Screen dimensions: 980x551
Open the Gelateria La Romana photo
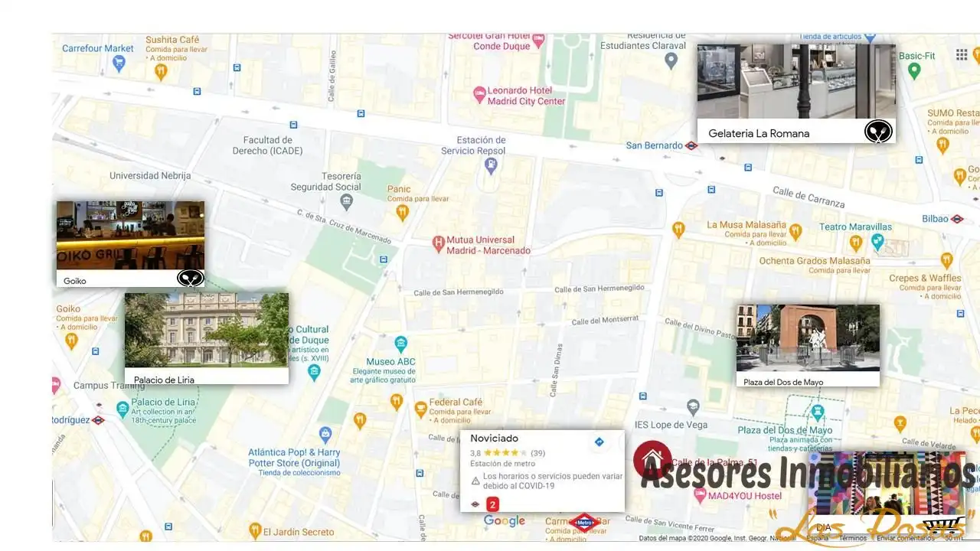coord(796,82)
